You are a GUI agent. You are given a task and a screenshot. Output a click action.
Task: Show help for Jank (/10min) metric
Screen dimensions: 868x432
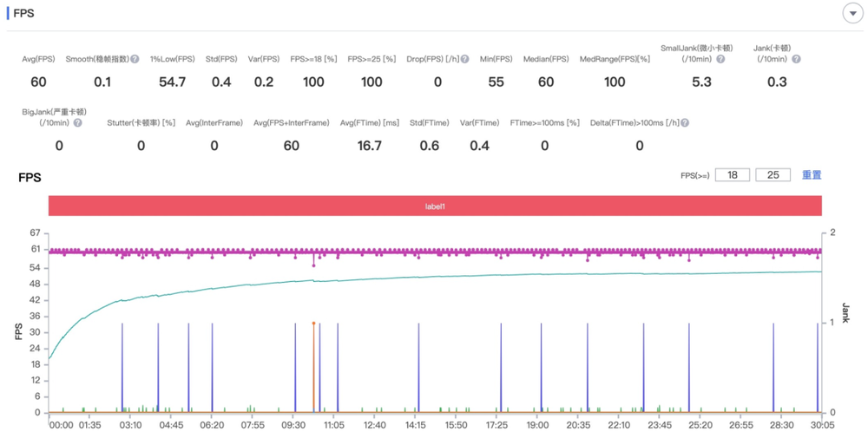(x=796, y=60)
